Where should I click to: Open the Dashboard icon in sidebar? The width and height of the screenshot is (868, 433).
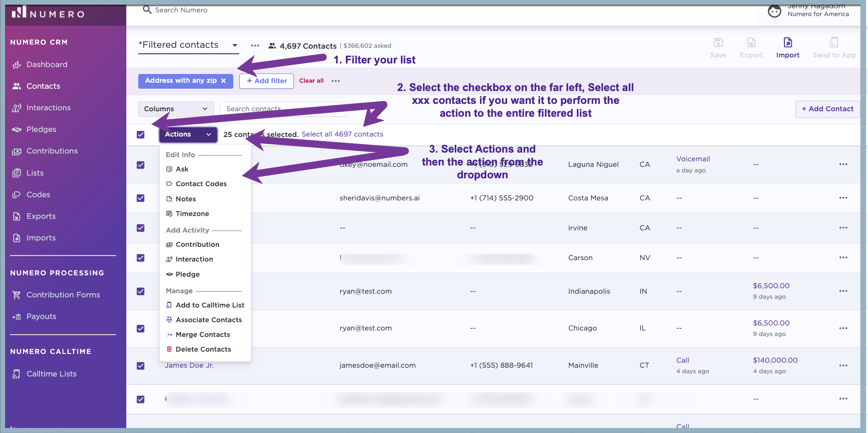(x=17, y=65)
